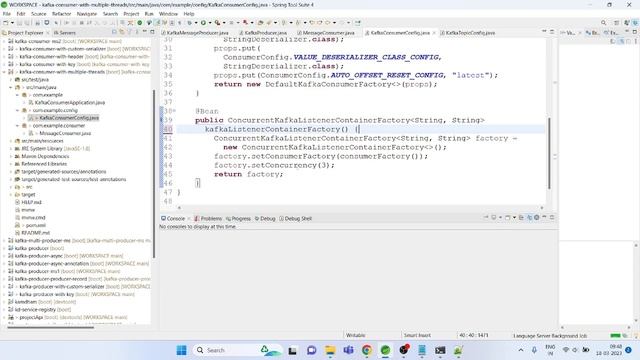Toggle Link with Editor in Project Explorer
Viewport: 640px width, 360px height.
click(x=122, y=32)
